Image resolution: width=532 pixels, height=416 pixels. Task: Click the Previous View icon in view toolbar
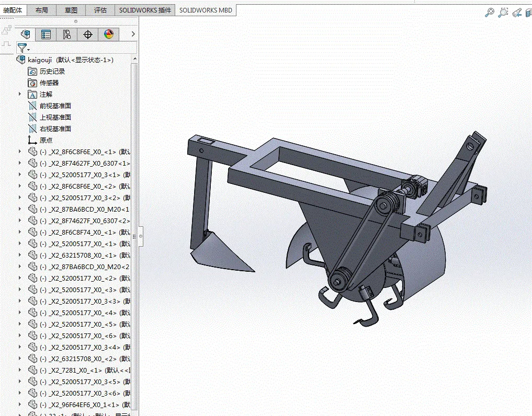pyautogui.click(x=517, y=13)
